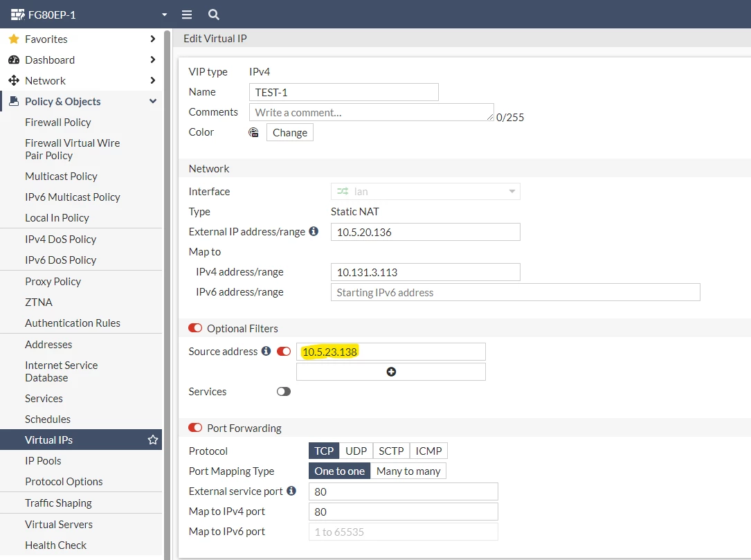751x560 pixels.
Task: Choose Many to many port mapping
Action: [408, 471]
